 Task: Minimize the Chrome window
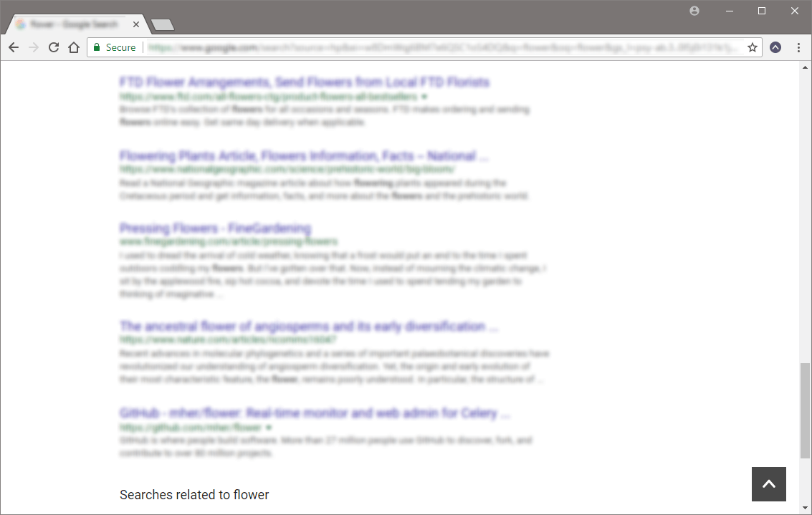730,11
